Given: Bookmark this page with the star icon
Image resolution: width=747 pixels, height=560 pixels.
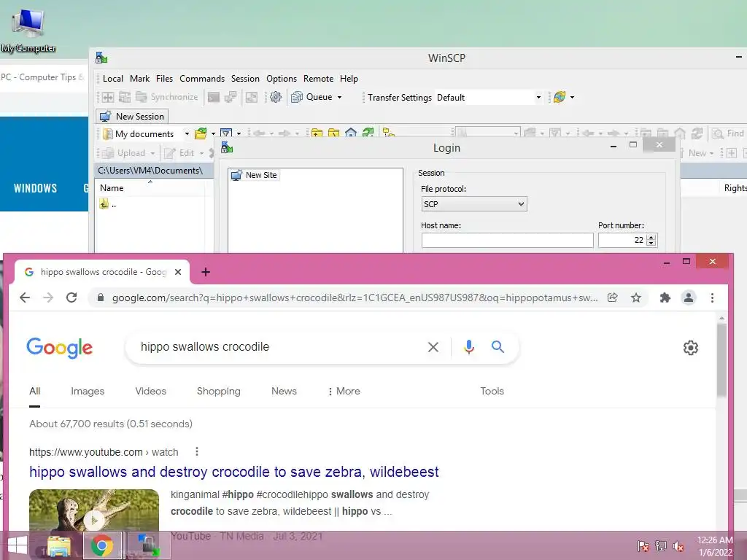Looking at the screenshot, I should (x=636, y=297).
